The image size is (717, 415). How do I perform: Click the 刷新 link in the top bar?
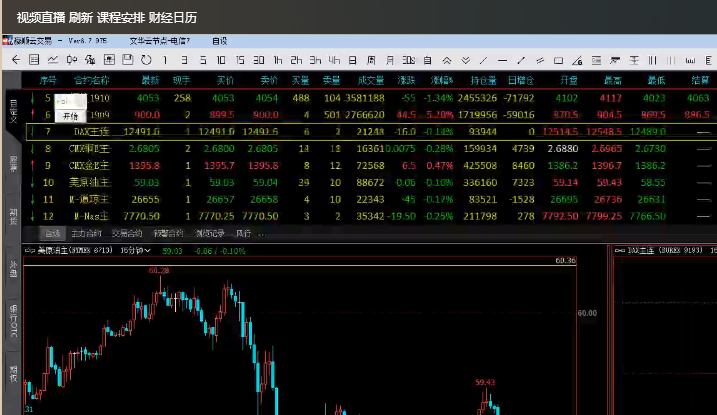pos(81,18)
